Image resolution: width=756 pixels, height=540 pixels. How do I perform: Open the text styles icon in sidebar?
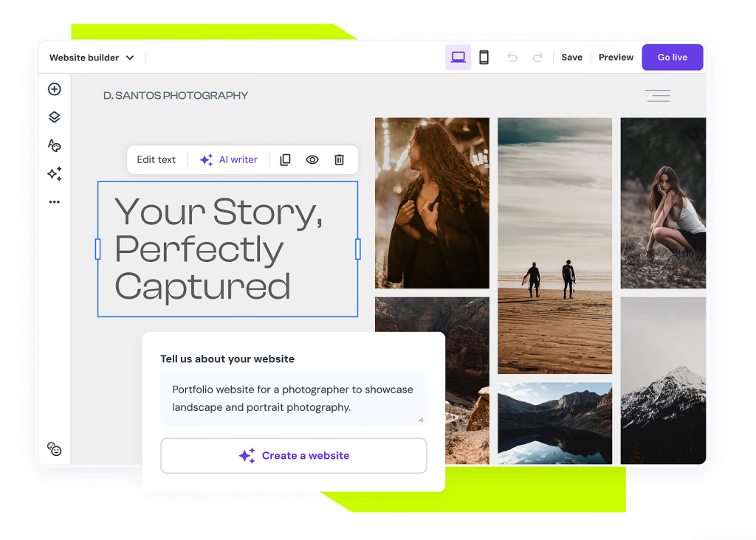54,145
